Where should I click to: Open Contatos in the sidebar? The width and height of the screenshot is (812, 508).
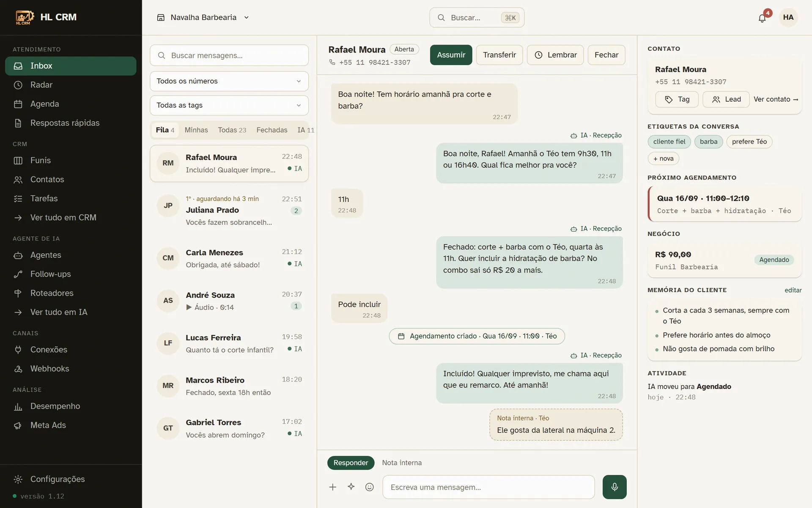tap(71, 179)
